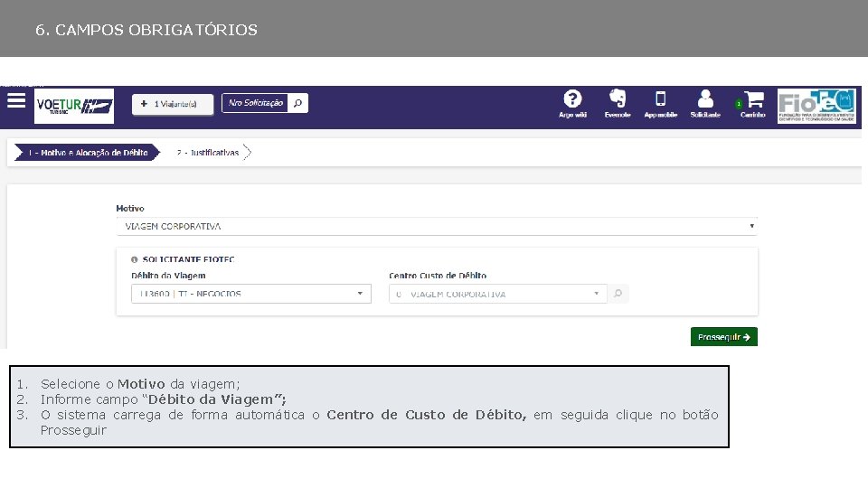Click the info icon by Solicitante Fiotec
The image size is (868, 488).
tap(134, 259)
